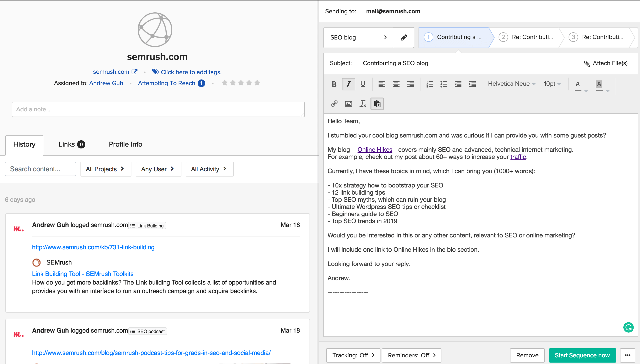Toggle underline formatting button
Screen dimensions: 640x364
363,84
